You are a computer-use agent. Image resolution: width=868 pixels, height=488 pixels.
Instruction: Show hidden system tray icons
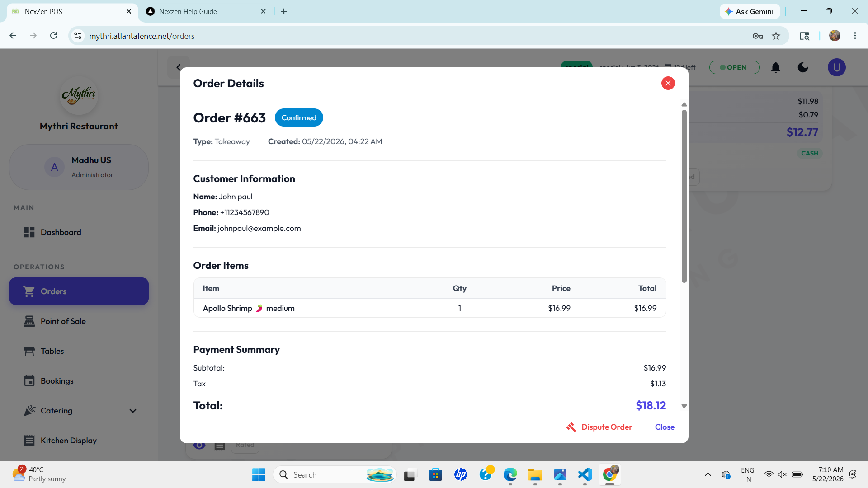[708, 474]
